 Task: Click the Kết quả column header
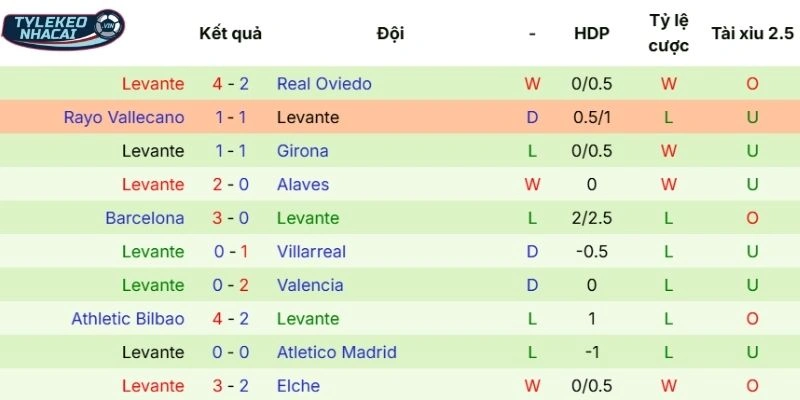pos(231,33)
